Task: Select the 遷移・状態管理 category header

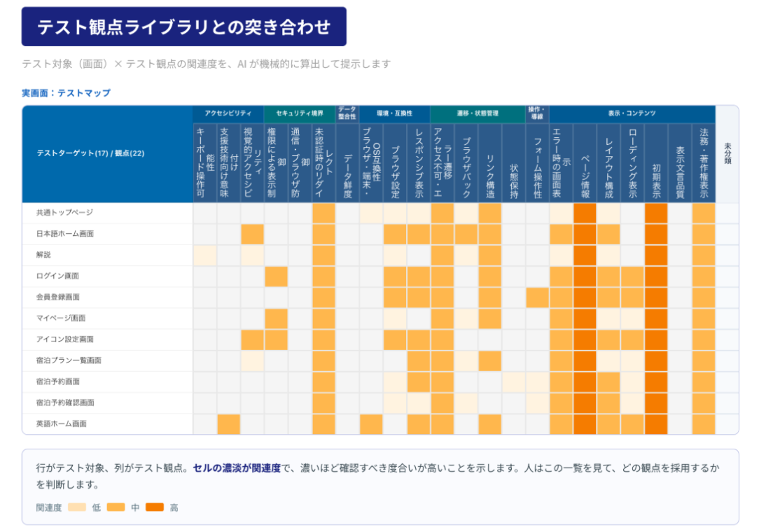Action: coord(478,113)
